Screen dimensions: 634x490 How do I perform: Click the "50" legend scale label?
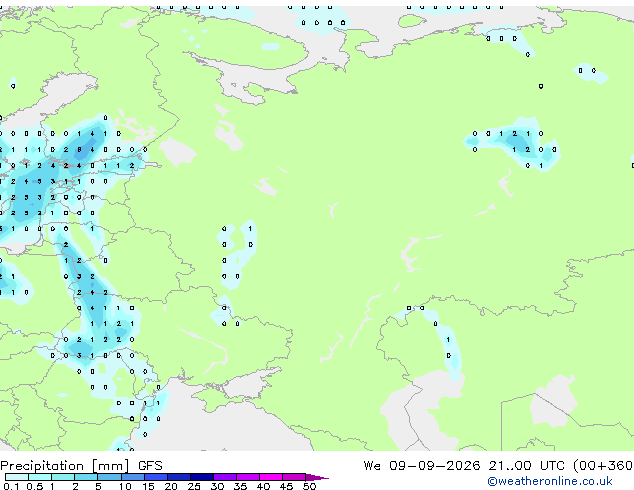tap(309, 486)
